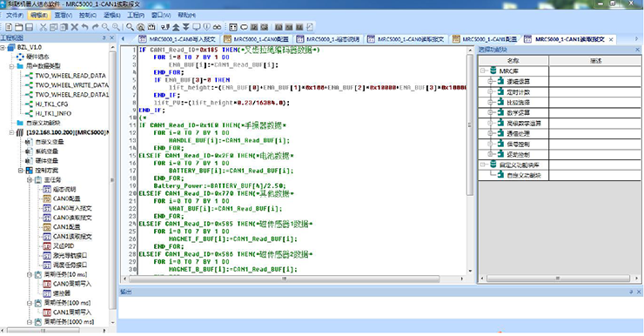The height and width of the screenshot is (336, 644).
Task: Collapse the [192.168.100.200][MRC5000] device node
Action: click(11, 132)
